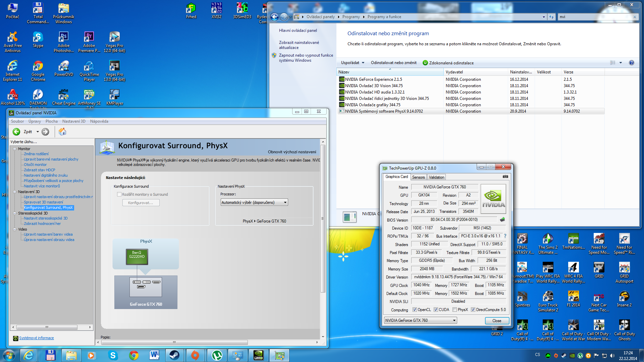This screenshot has height=362, width=644.
Task: Toggle the DirectCompute 5.0 checkbox in GPU-Z
Action: click(x=473, y=310)
